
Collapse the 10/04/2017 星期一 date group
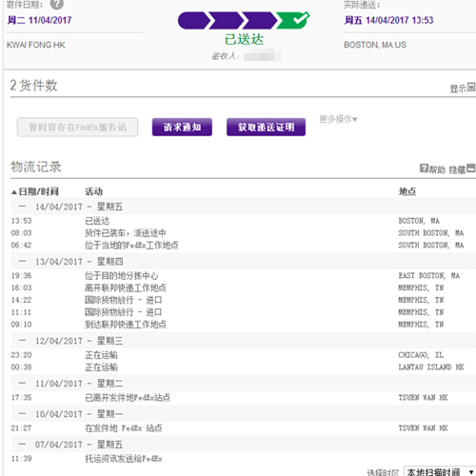point(22,413)
